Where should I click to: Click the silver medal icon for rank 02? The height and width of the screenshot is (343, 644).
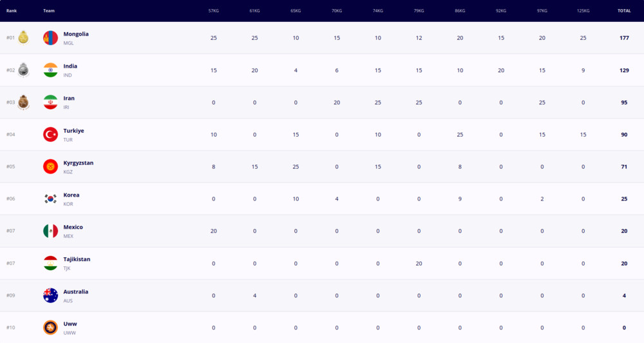pos(23,70)
